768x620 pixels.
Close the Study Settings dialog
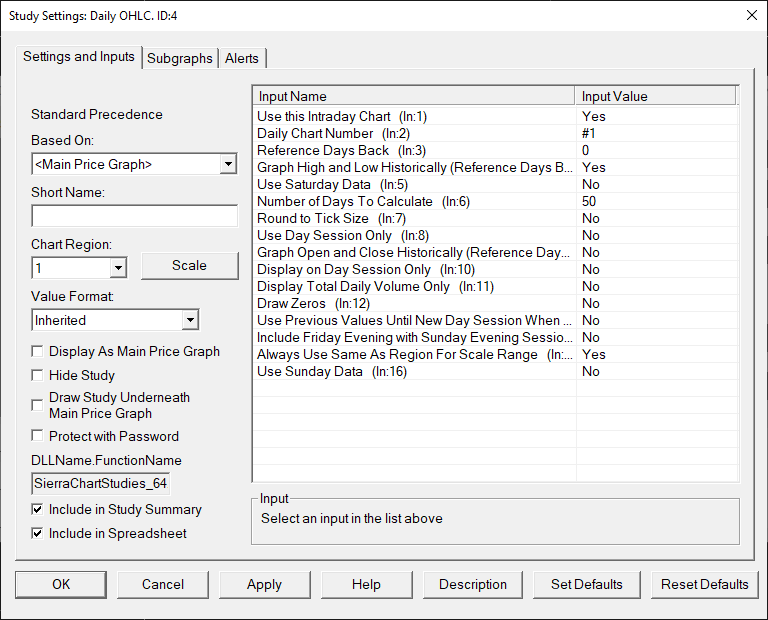coord(751,15)
